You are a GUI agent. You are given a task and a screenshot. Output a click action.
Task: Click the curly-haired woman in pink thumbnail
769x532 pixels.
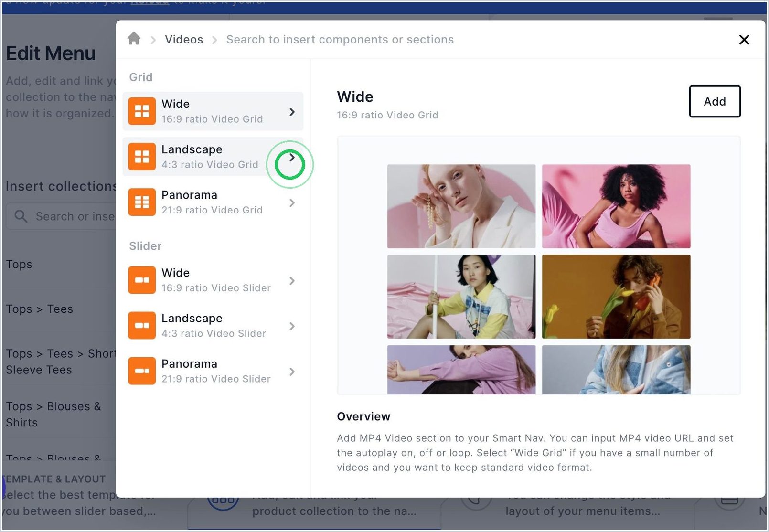[x=616, y=206]
